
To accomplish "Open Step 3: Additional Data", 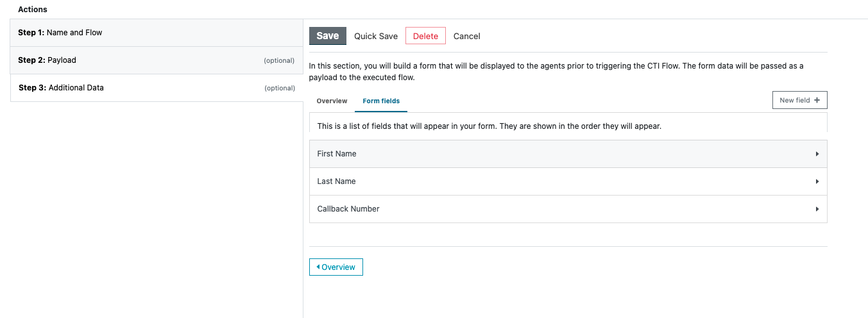I will click(157, 88).
